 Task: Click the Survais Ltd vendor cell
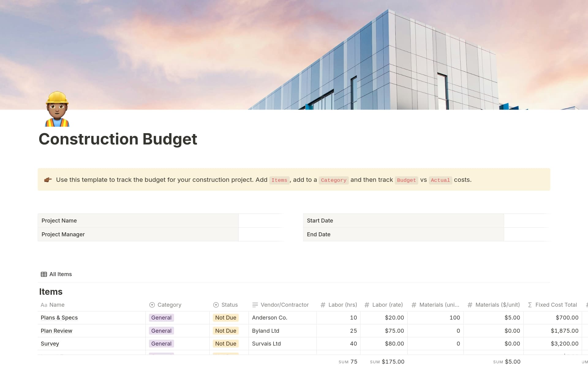pyautogui.click(x=282, y=344)
